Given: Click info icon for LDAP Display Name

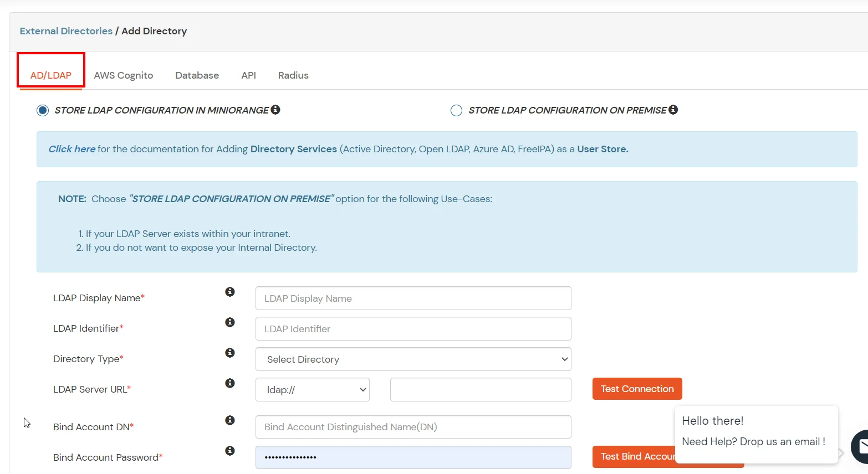Looking at the screenshot, I should (x=230, y=292).
